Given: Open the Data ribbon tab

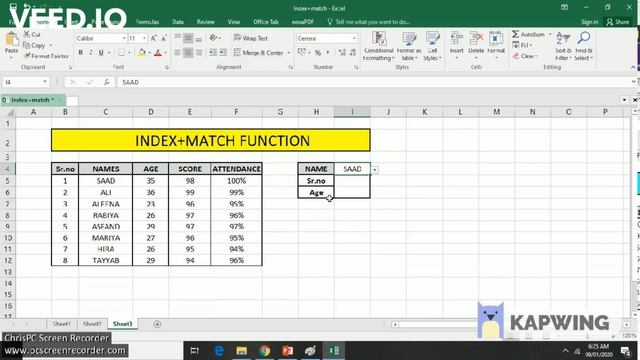Looking at the screenshot, I should [178, 22].
